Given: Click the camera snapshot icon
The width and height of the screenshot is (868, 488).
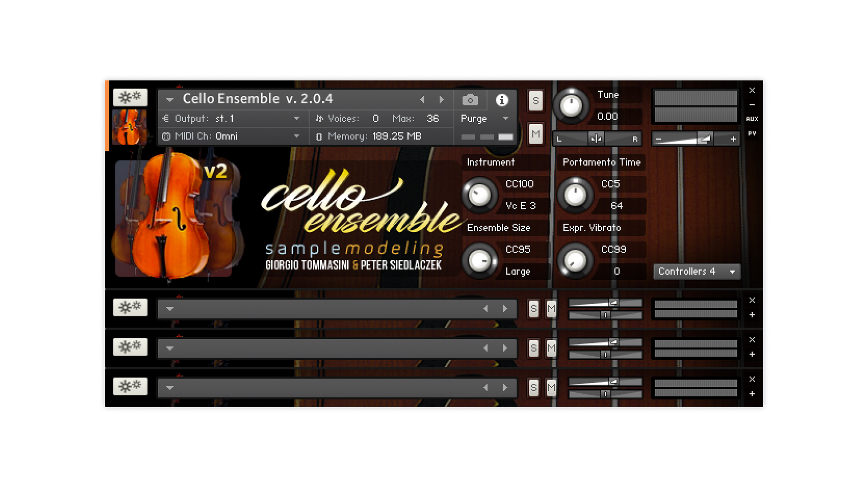Looking at the screenshot, I should (x=470, y=100).
